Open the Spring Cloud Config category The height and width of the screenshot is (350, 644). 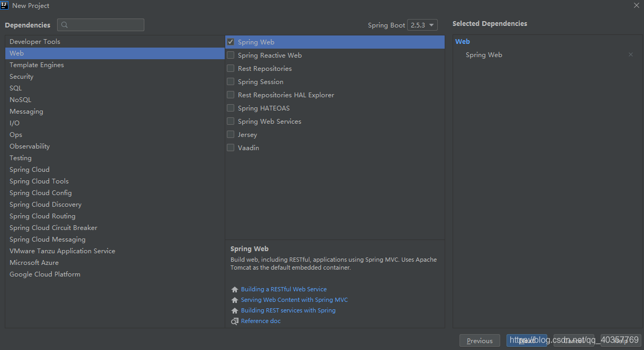click(115, 193)
